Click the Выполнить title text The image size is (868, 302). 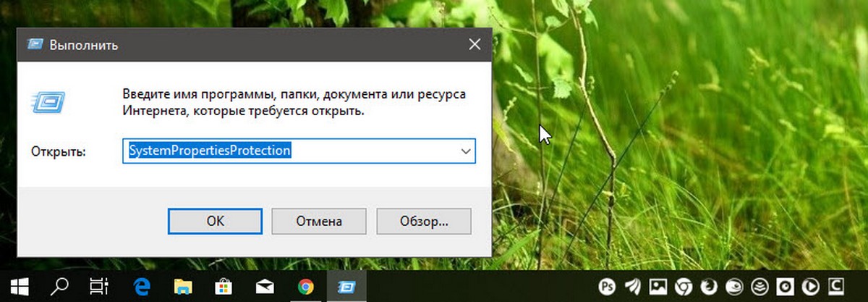click(x=84, y=45)
